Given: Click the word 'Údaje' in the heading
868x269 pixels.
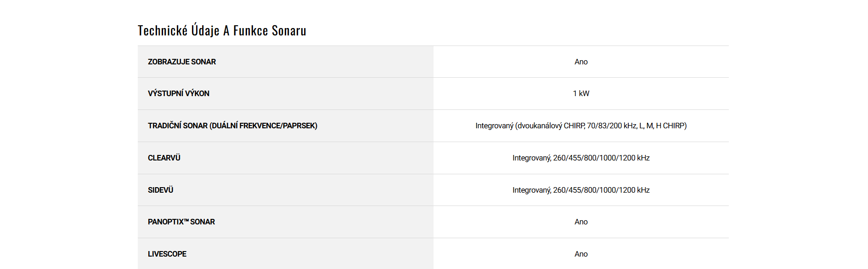Looking at the screenshot, I should tap(205, 31).
